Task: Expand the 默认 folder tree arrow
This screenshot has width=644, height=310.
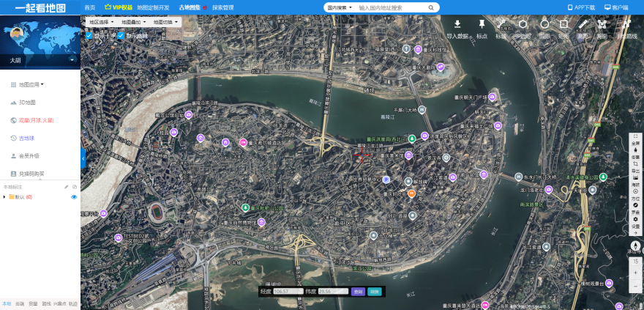Action: 4,197
